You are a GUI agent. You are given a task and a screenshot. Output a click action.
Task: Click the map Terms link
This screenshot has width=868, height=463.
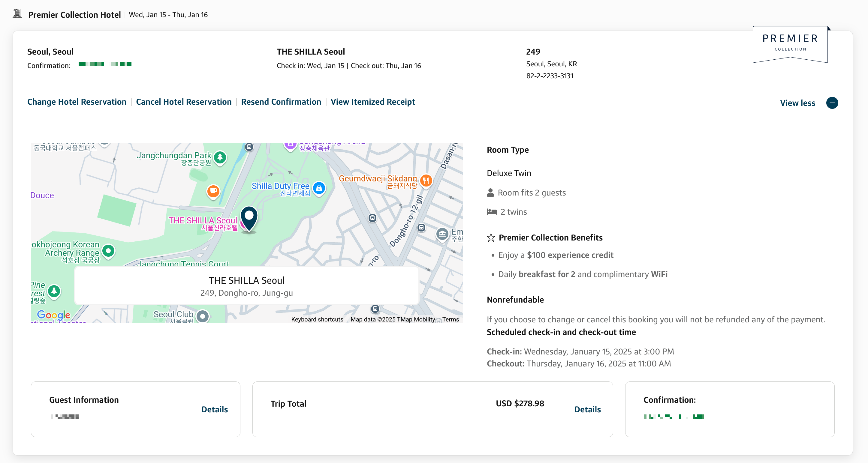[x=450, y=319]
